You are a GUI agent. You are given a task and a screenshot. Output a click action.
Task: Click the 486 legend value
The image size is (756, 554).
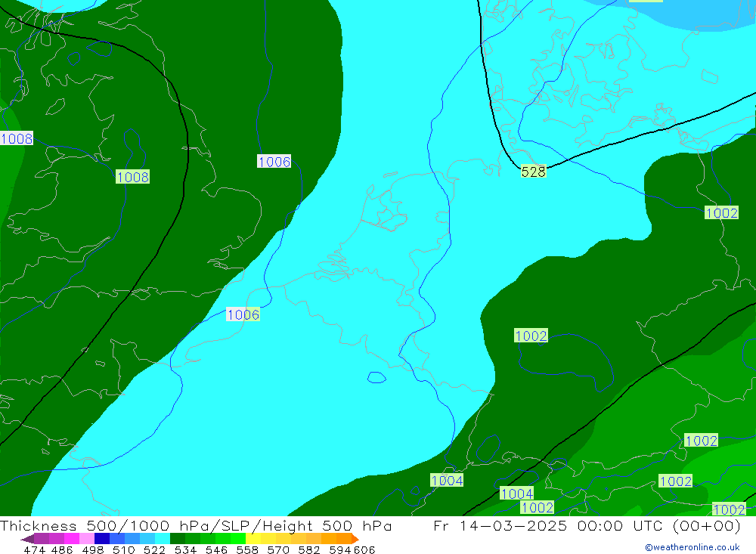(62, 549)
